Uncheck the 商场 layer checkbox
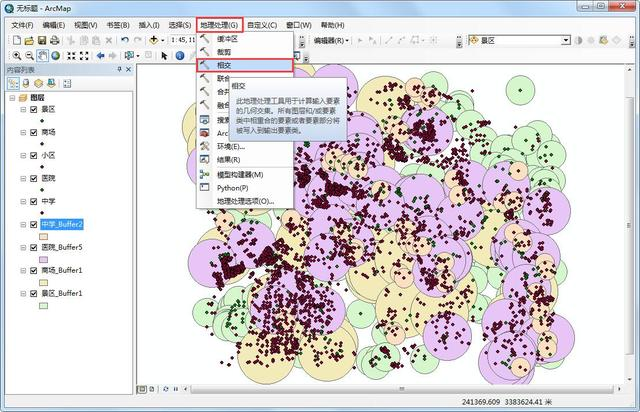This screenshot has height=412, width=640. click(34, 132)
